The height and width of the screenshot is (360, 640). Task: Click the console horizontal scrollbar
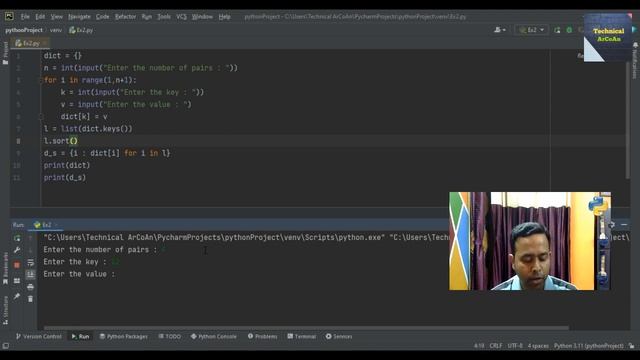point(306,328)
